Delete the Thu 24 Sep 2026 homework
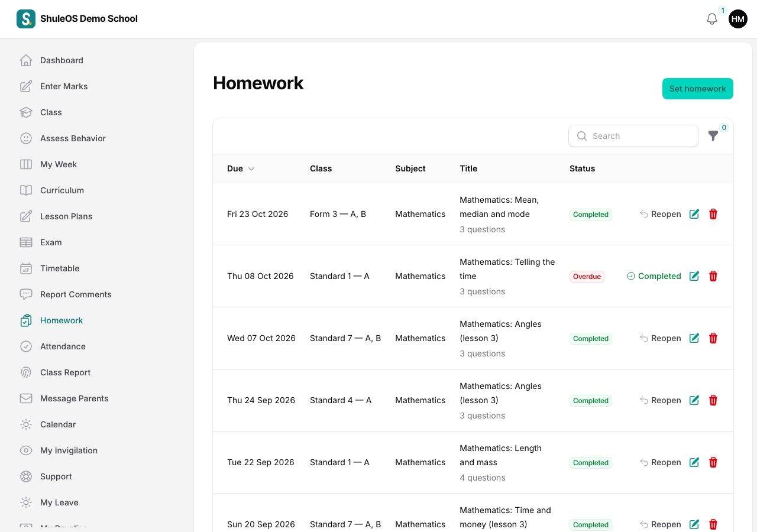 pos(713,400)
